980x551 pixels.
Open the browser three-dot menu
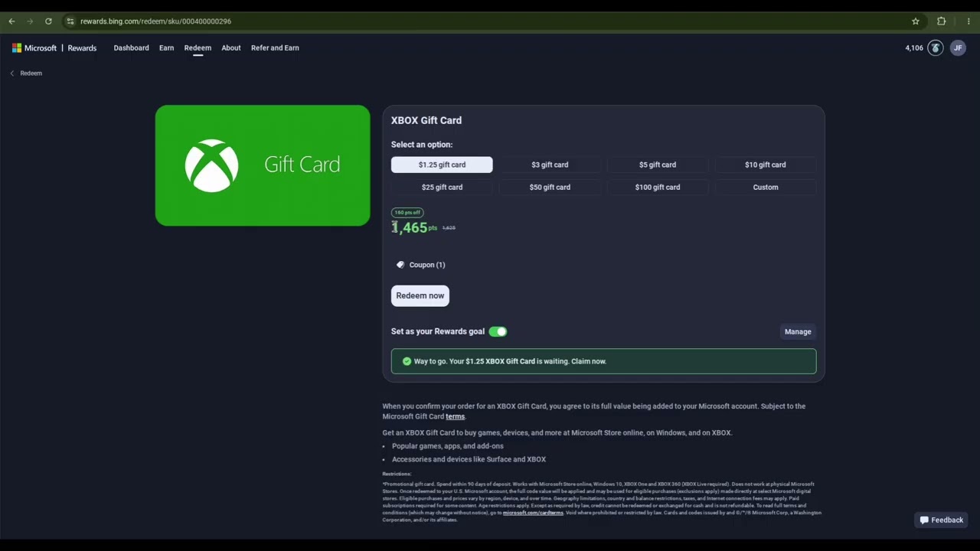pyautogui.click(x=969, y=21)
